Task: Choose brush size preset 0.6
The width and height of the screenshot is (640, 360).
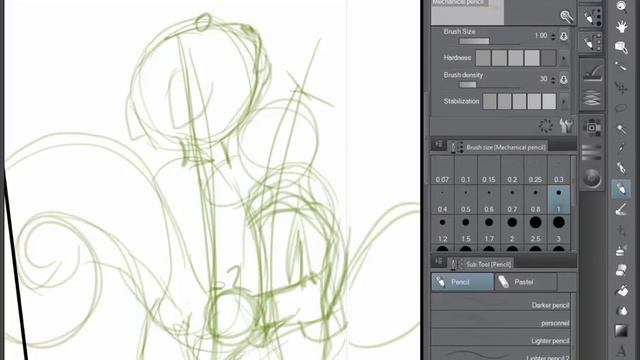Action: coord(489,201)
